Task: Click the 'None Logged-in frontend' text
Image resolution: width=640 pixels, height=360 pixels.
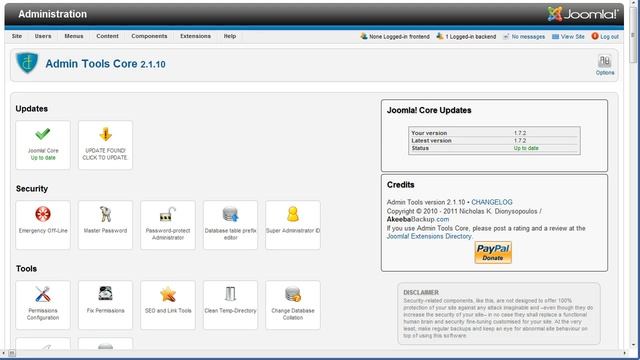Action: click(399, 37)
